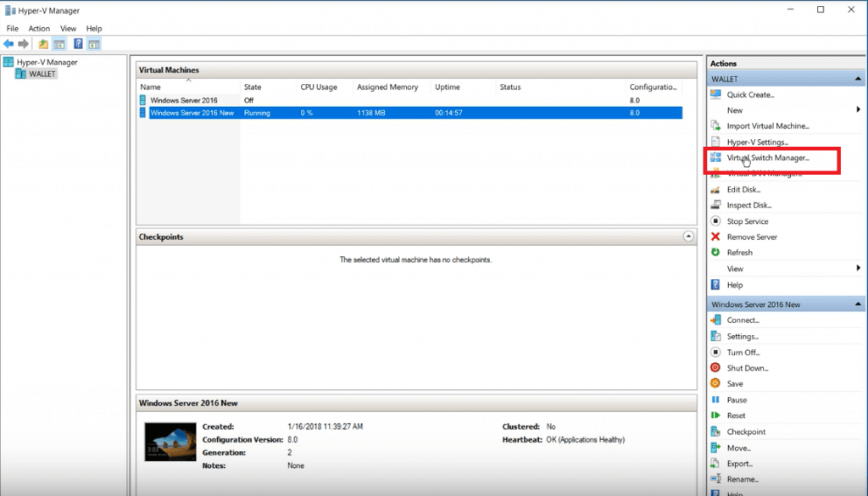The width and height of the screenshot is (868, 496).
Task: Click the Quick Create icon
Action: coord(715,94)
